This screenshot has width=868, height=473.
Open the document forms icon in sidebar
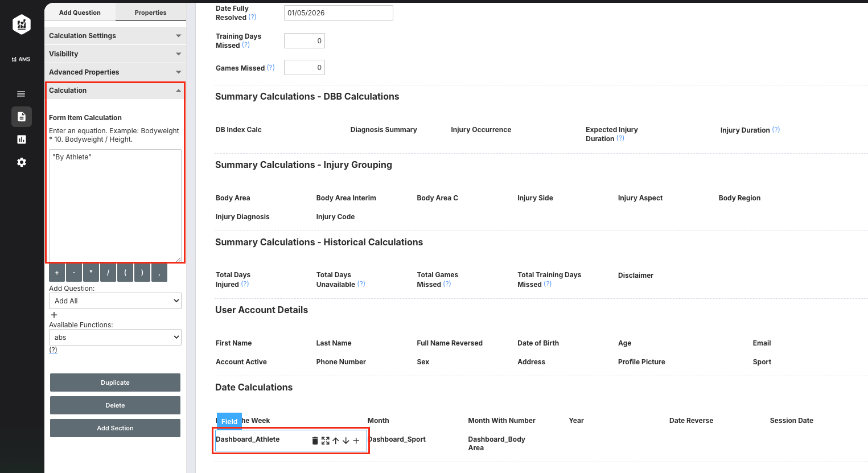click(x=22, y=117)
